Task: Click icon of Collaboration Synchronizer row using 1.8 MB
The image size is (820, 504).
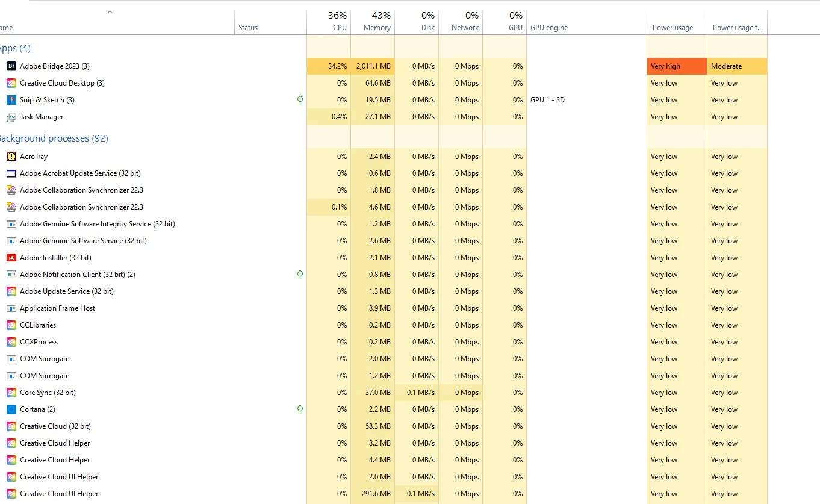Action: point(11,190)
